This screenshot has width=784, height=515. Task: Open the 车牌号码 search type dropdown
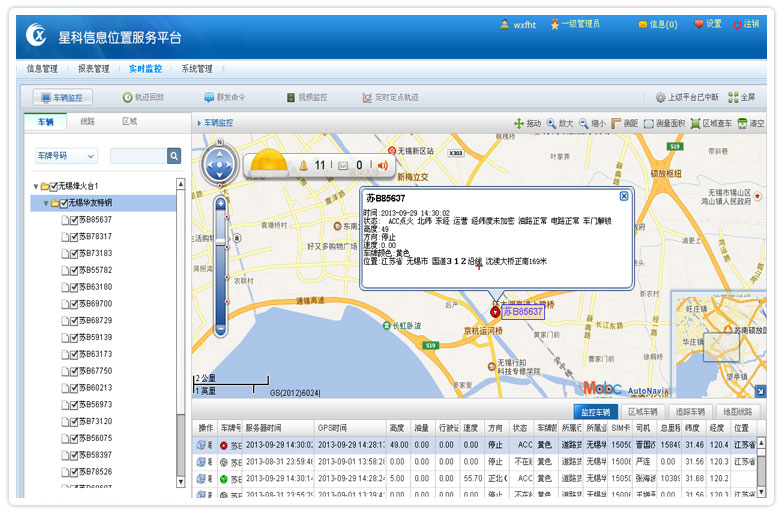pos(66,156)
